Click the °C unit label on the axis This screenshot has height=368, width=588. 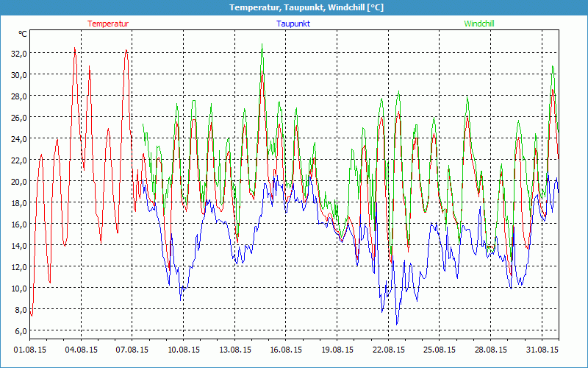[x=23, y=34]
